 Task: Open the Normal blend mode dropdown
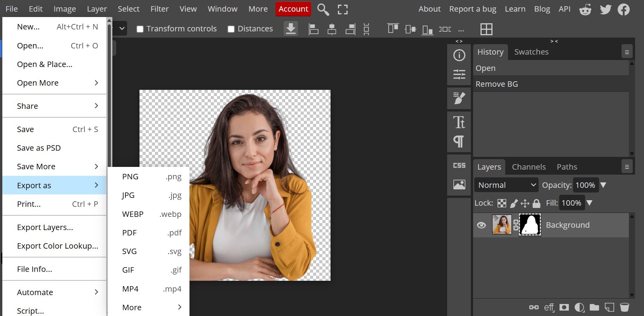point(506,185)
